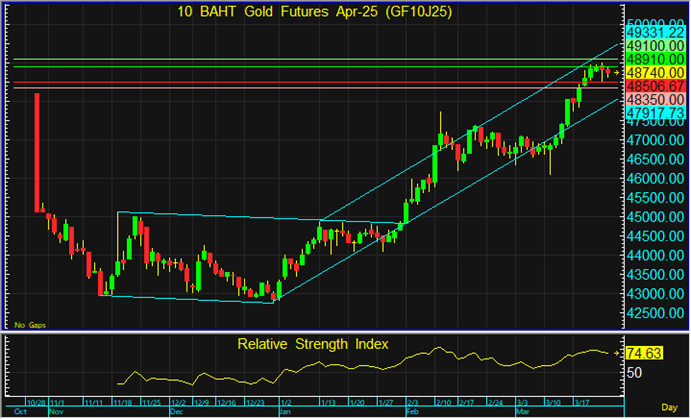Click the tall red candle at 10/28
The image size is (691, 419).
tap(37, 152)
